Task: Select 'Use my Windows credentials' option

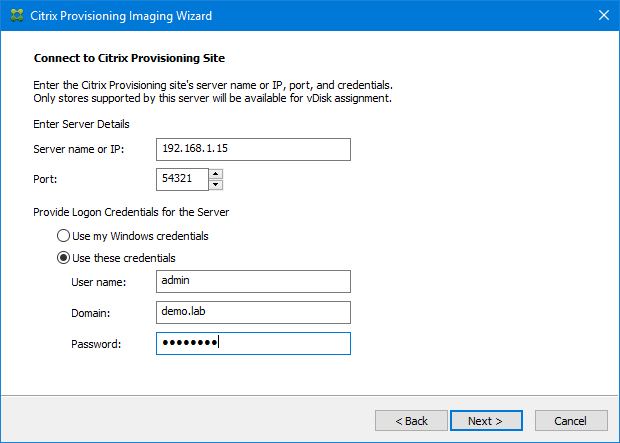Action: point(132,236)
